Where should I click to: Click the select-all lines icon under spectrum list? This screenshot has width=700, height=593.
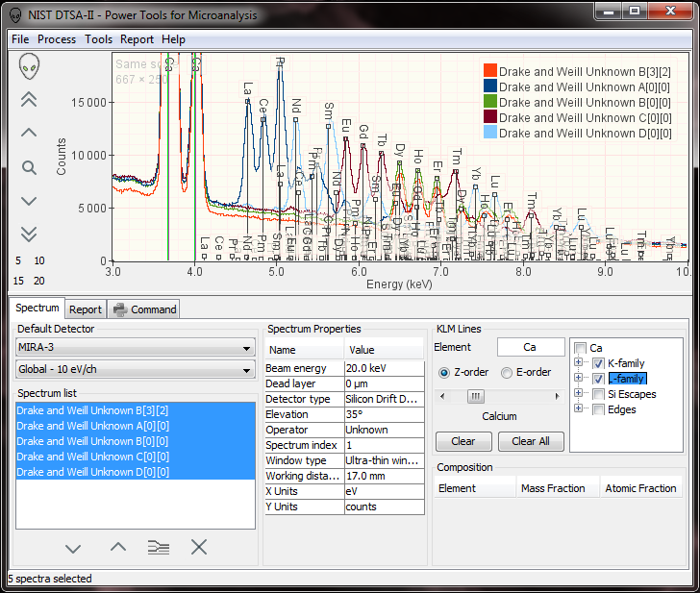(x=159, y=547)
